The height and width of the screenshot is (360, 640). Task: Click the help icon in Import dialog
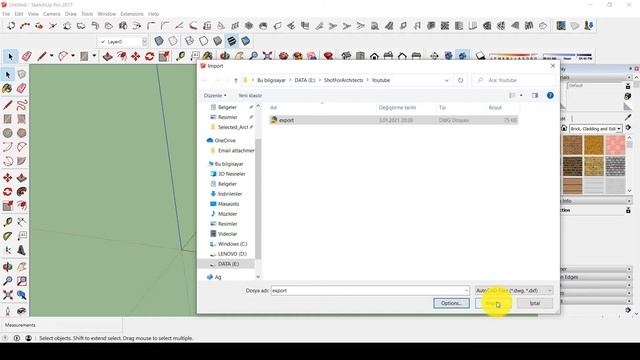coord(550,95)
